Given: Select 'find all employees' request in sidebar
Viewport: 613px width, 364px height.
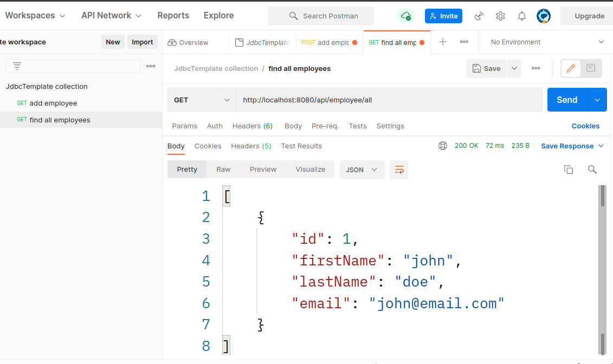Looking at the screenshot, I should pos(81,120).
